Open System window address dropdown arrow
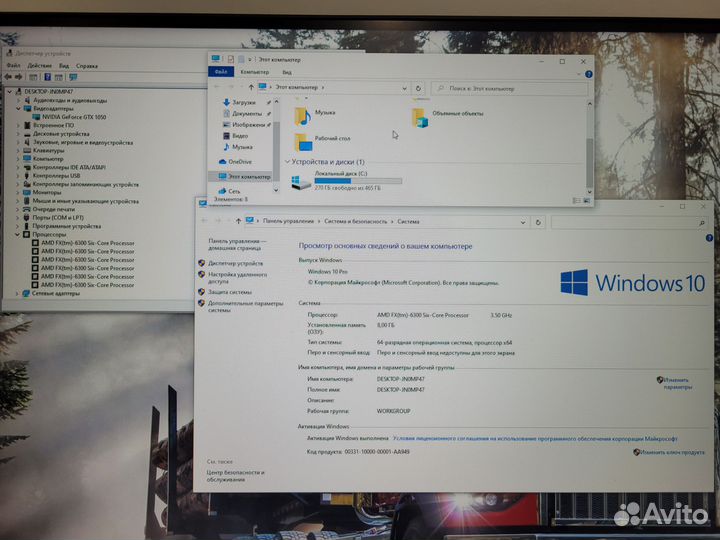 click(x=523, y=222)
